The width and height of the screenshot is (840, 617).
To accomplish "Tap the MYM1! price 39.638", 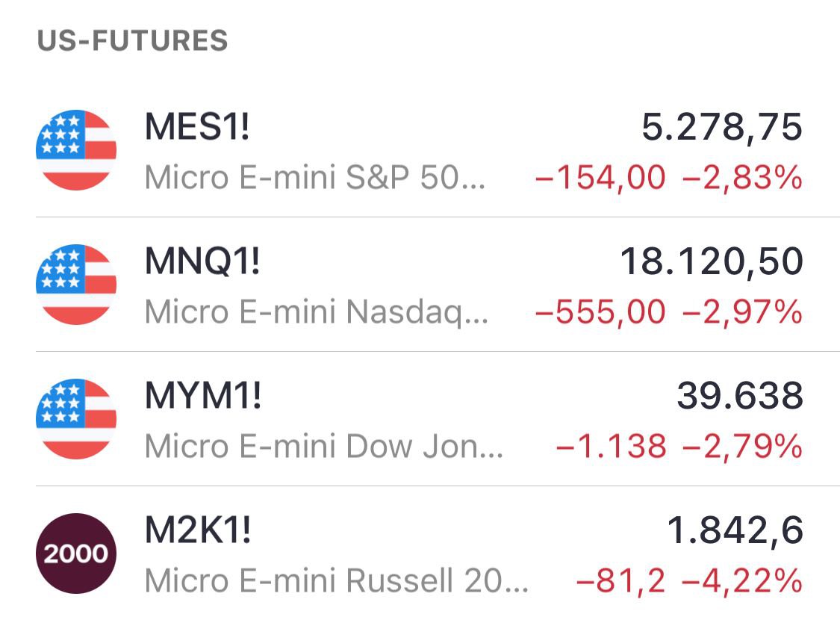I will [x=740, y=397].
